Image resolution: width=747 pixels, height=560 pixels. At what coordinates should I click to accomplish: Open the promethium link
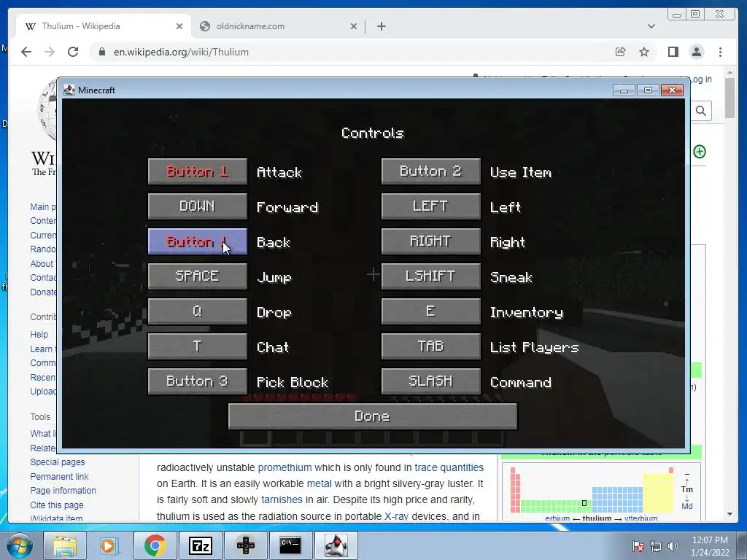(285, 467)
